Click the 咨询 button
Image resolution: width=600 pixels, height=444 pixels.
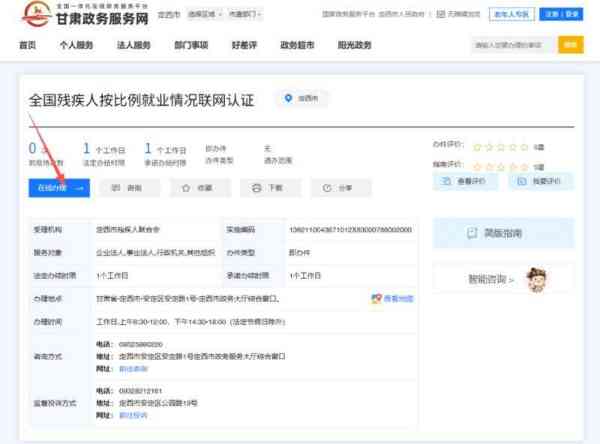(129, 188)
